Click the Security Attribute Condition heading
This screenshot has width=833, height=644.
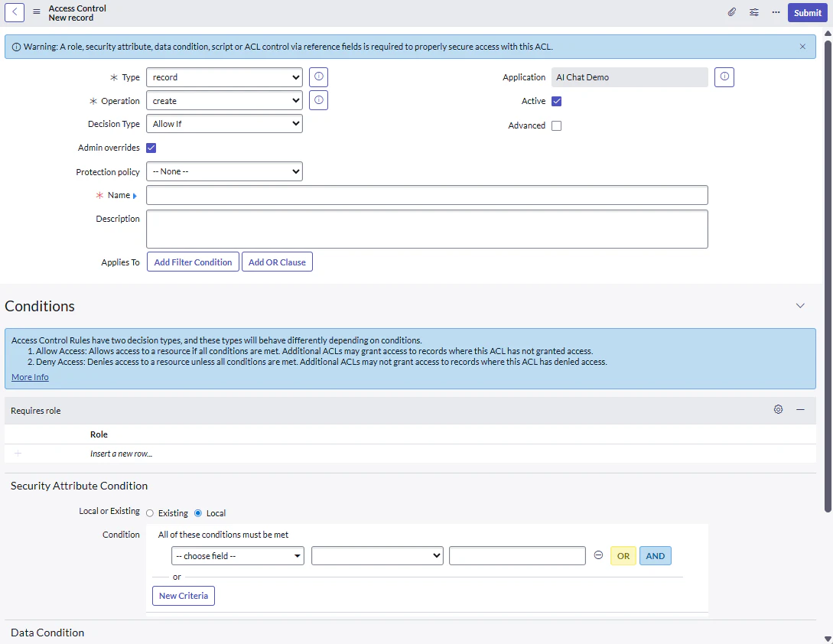point(79,486)
